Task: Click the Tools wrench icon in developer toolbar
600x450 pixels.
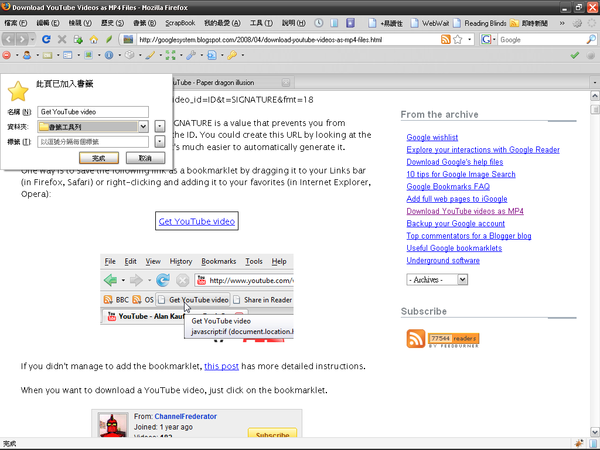Action: [x=191, y=55]
